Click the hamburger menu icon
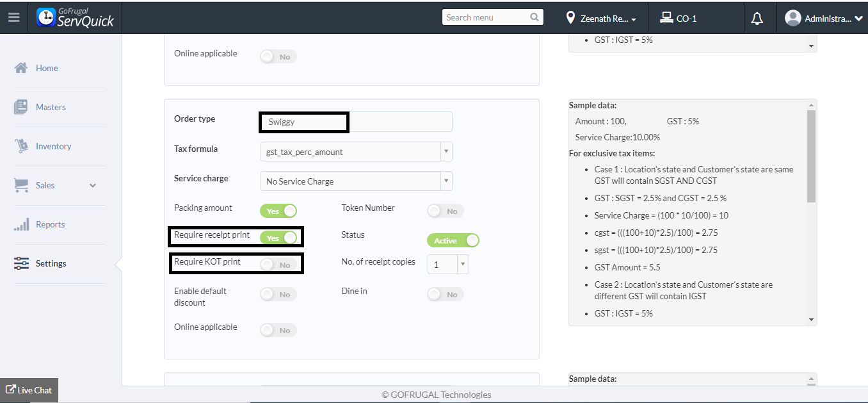This screenshot has height=403, width=868. [x=13, y=18]
